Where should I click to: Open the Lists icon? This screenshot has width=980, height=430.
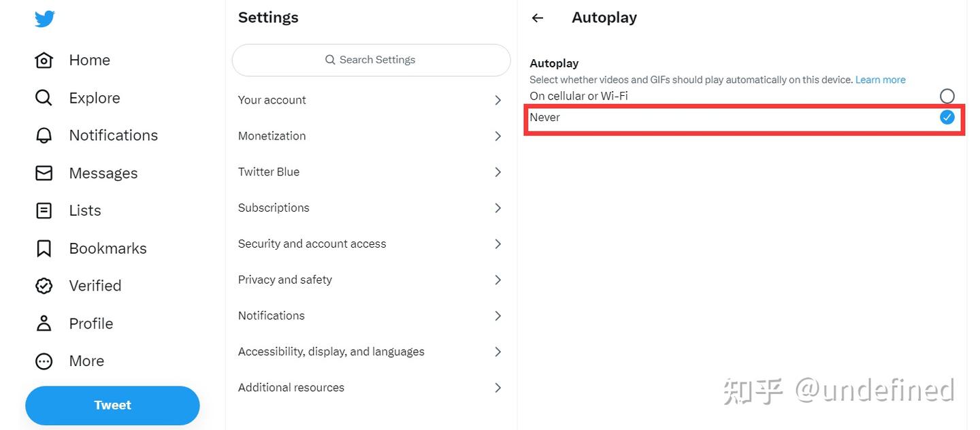click(x=44, y=210)
